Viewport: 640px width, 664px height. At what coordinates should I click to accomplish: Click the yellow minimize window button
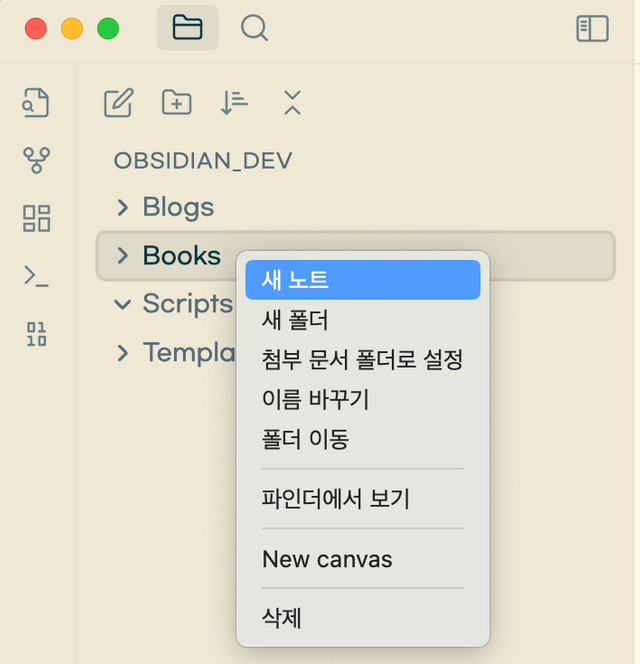coord(72,28)
